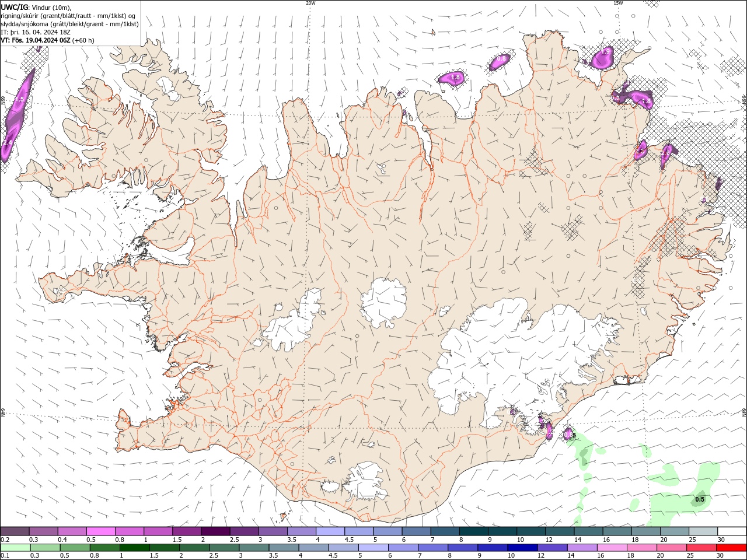
Task: Click the dark teal 8 snow legend swatch
Action: coord(473,531)
